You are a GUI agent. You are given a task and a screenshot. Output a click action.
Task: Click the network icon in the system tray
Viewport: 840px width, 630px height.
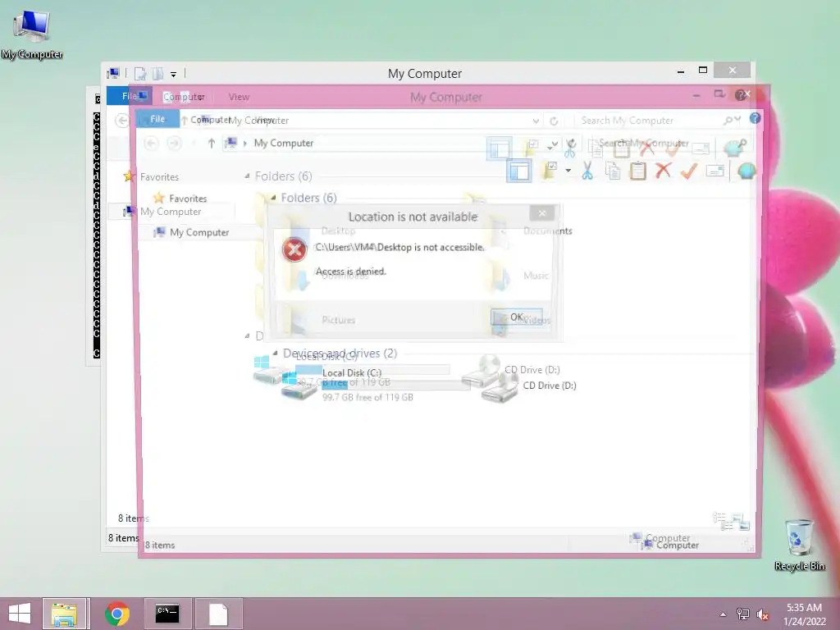[743, 614]
